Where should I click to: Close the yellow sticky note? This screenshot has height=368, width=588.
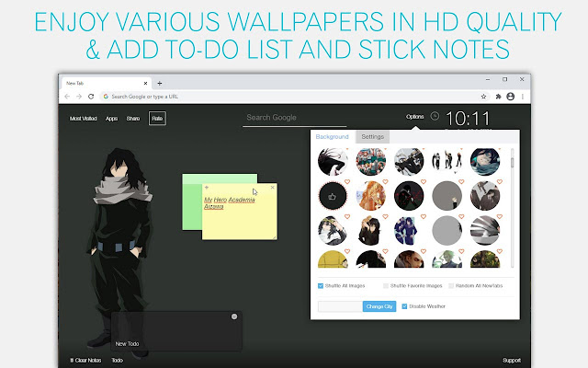(273, 187)
